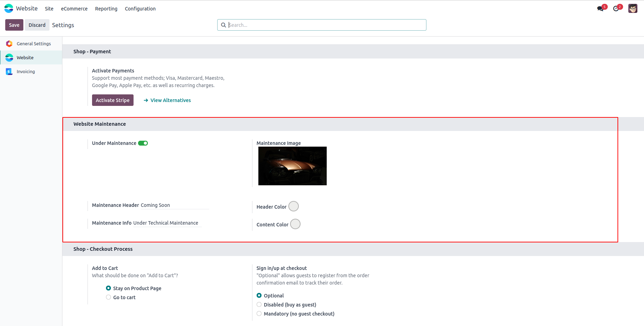The height and width of the screenshot is (326, 644).
Task: Open the Reporting menu
Action: tap(106, 9)
